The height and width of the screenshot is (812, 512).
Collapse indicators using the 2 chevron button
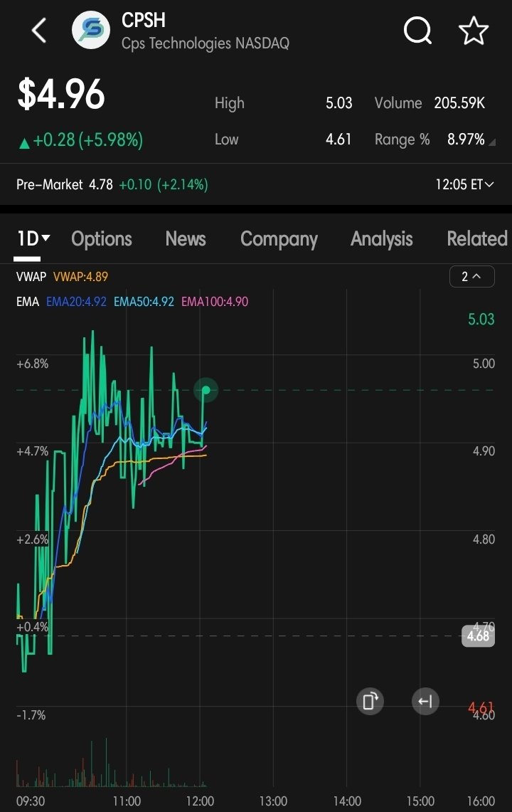coord(471,277)
